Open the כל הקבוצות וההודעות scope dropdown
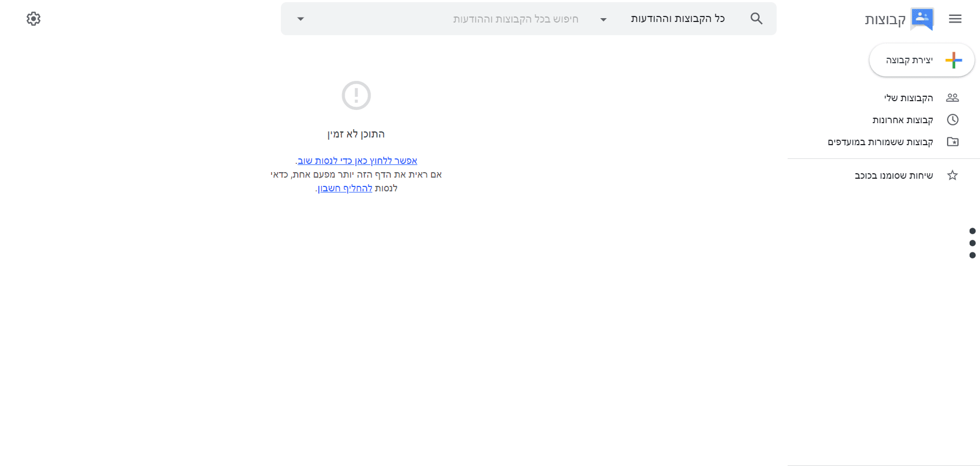980x468 pixels. coord(677,19)
